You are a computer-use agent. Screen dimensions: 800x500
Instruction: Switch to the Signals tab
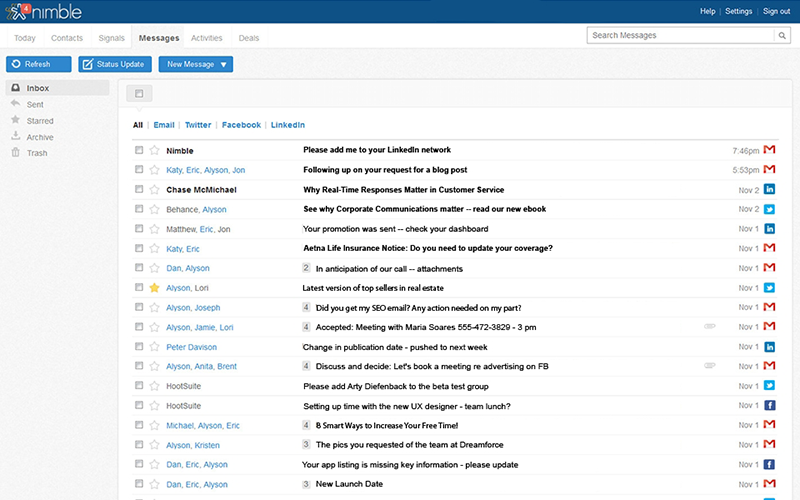(x=111, y=38)
